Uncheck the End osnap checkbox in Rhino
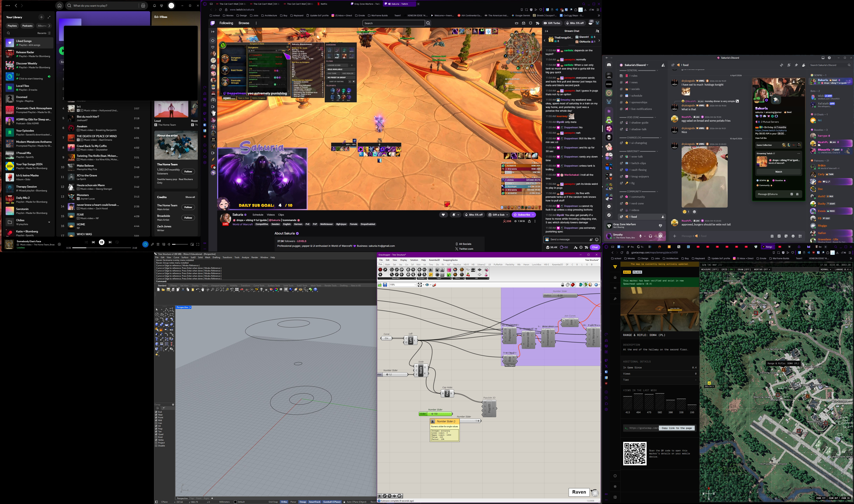Image resolution: width=854 pixels, height=504 pixels. coord(156,412)
